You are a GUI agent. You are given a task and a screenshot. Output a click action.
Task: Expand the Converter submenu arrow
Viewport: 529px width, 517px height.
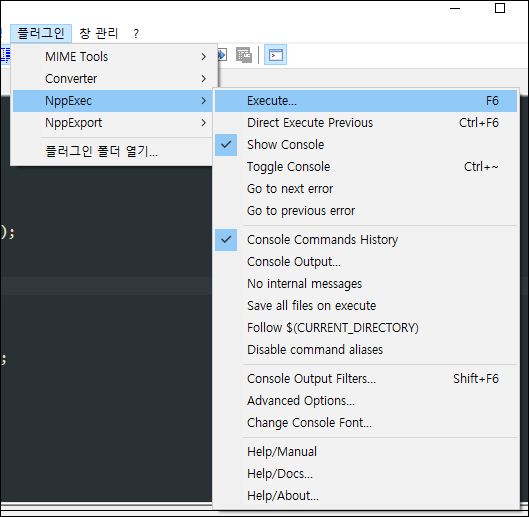(x=203, y=79)
